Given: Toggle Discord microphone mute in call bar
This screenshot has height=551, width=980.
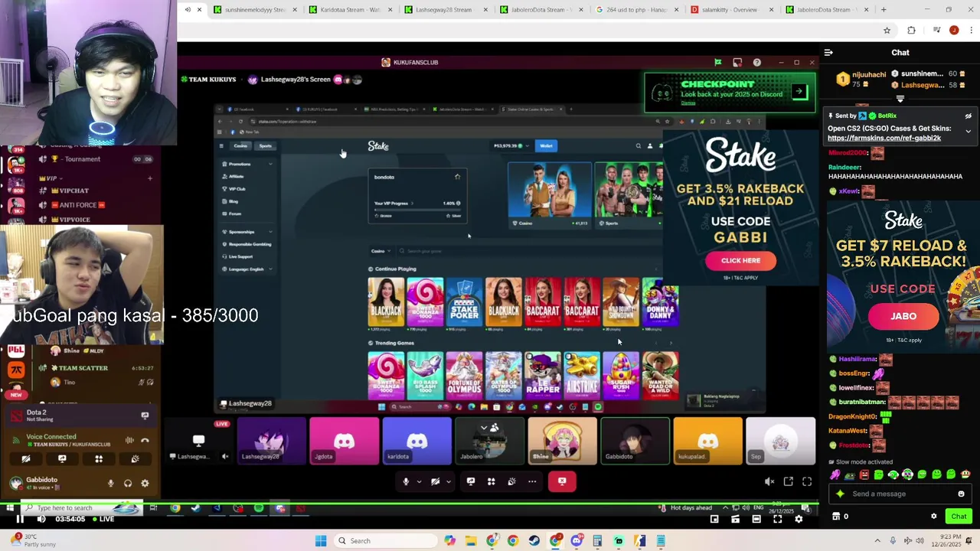Looking at the screenshot, I should point(406,481).
